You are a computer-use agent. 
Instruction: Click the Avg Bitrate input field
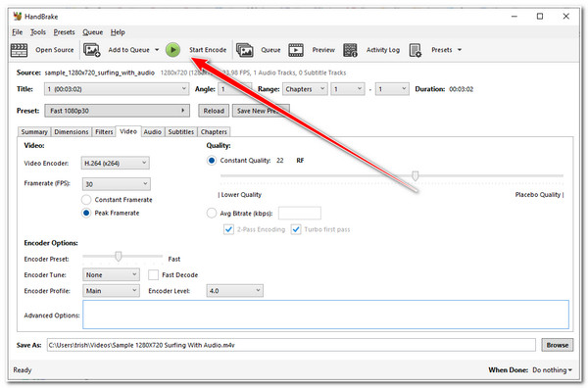[x=300, y=214]
